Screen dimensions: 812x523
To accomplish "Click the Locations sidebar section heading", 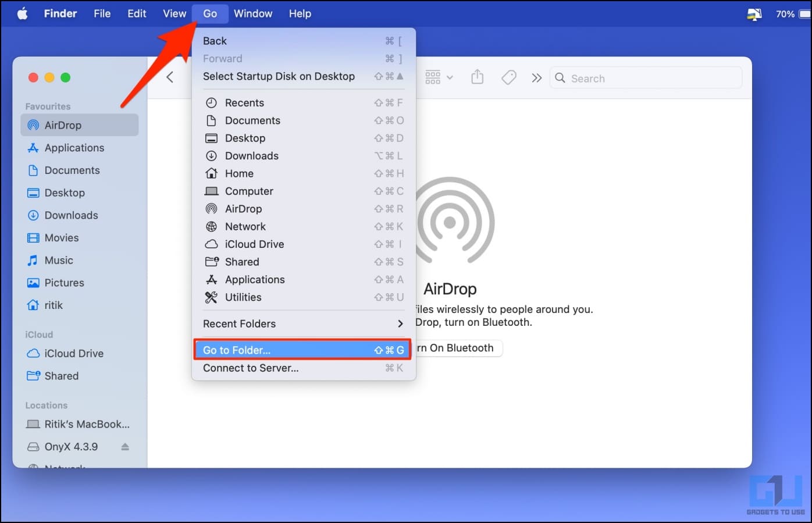I will click(x=47, y=405).
